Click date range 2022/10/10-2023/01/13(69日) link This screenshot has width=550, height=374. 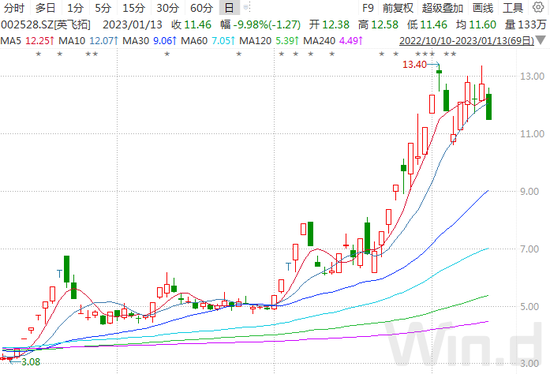click(467, 41)
